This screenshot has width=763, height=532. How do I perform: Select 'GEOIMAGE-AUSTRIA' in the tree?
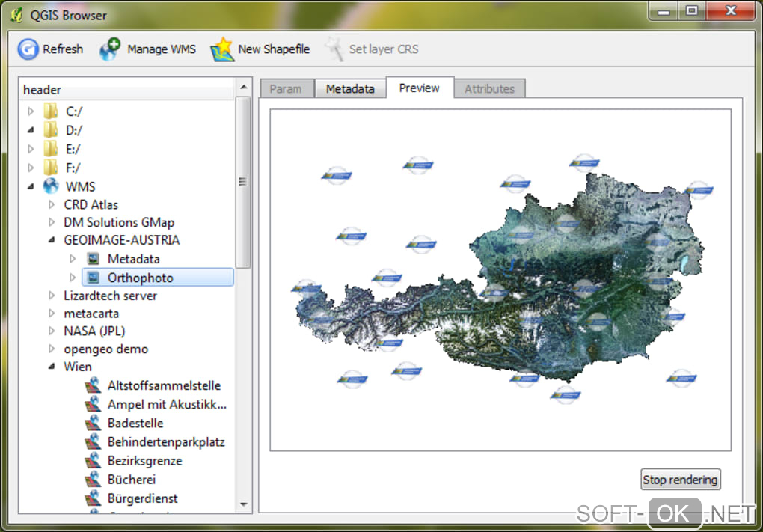(x=122, y=240)
